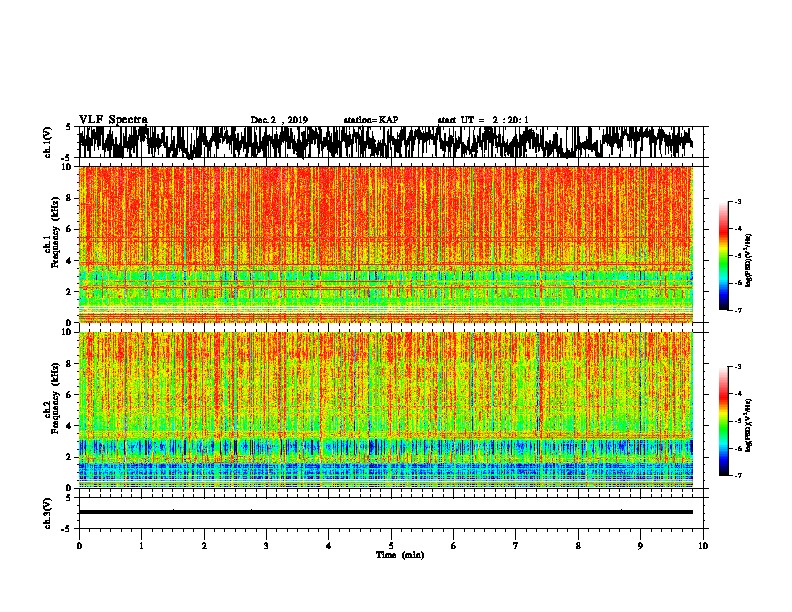Click the ch.1 spectrogram panel
The height and width of the screenshot is (612, 792).
click(385, 244)
